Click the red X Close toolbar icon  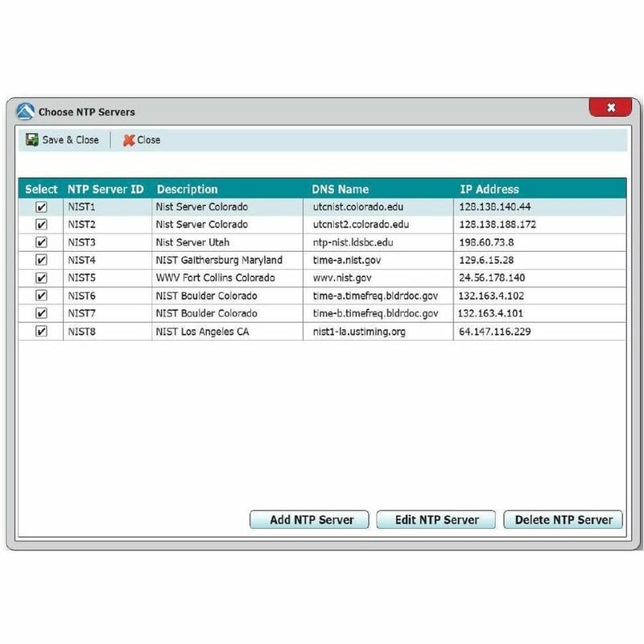(x=129, y=140)
